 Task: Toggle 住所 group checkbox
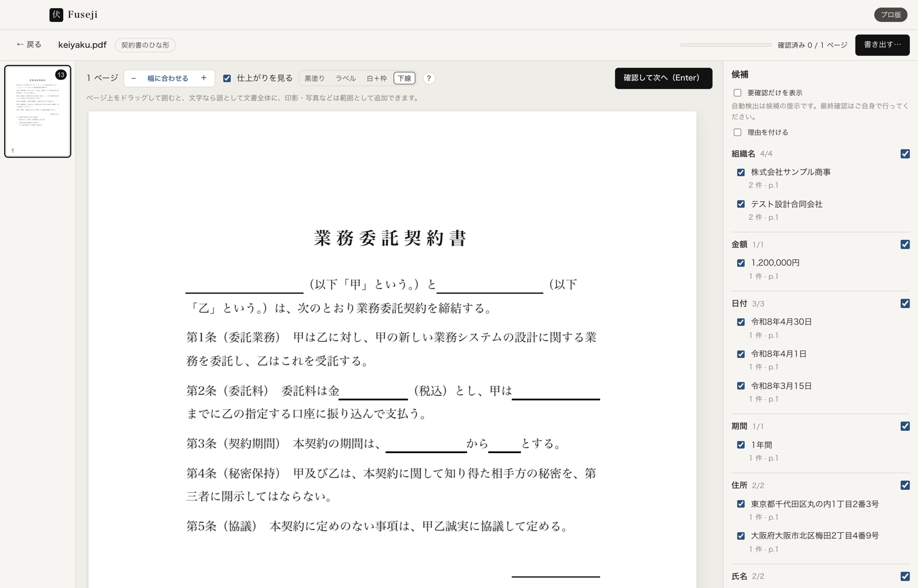pyautogui.click(x=905, y=485)
